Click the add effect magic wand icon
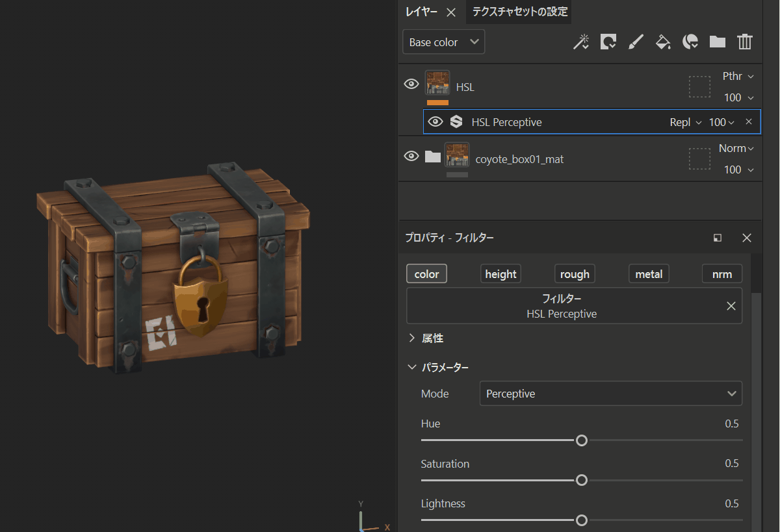This screenshot has width=780, height=532. click(x=580, y=42)
